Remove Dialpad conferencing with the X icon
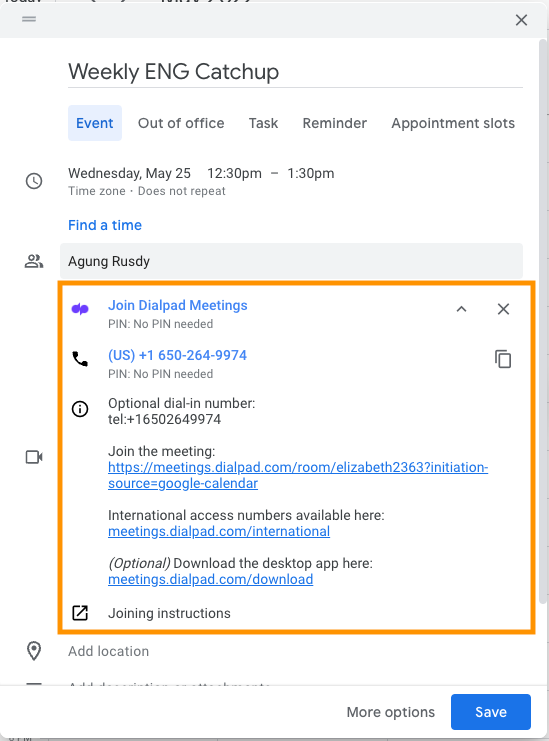The image size is (549, 741). pos(503,309)
